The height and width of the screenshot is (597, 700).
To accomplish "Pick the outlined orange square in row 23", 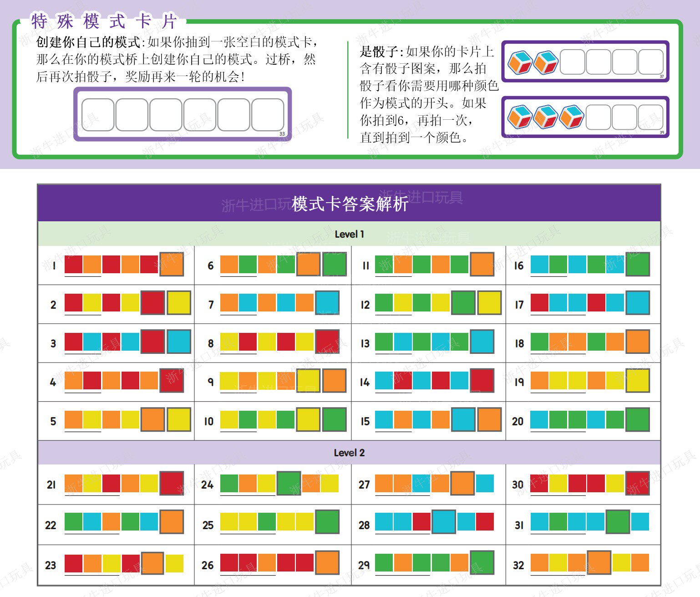I will [152, 563].
